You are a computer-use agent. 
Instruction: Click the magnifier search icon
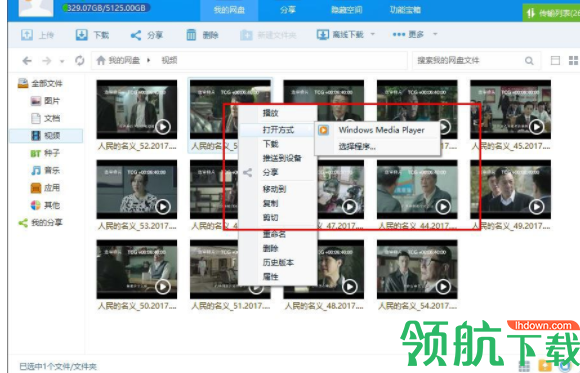[x=529, y=61]
